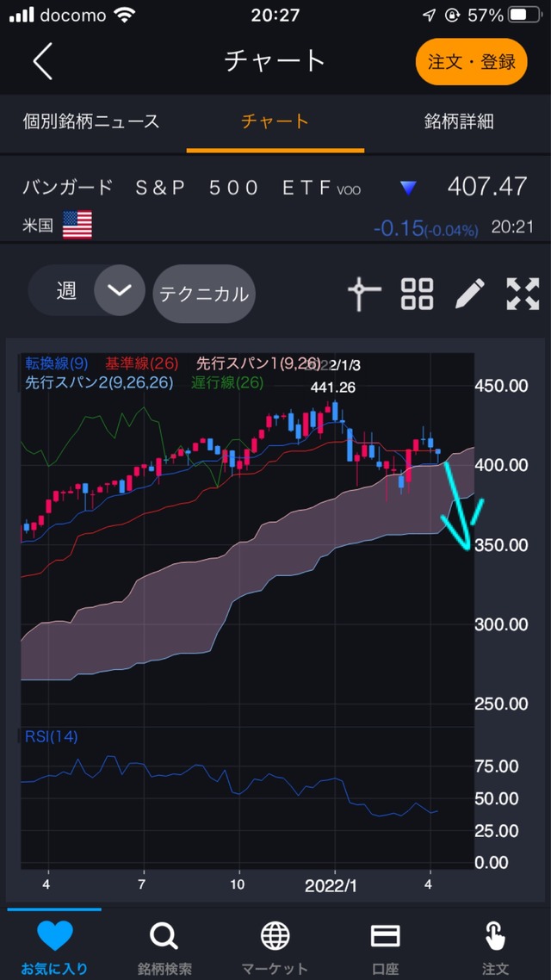Switch to 個別銘柄ニュース tab
This screenshot has height=980, width=551.
91,121
